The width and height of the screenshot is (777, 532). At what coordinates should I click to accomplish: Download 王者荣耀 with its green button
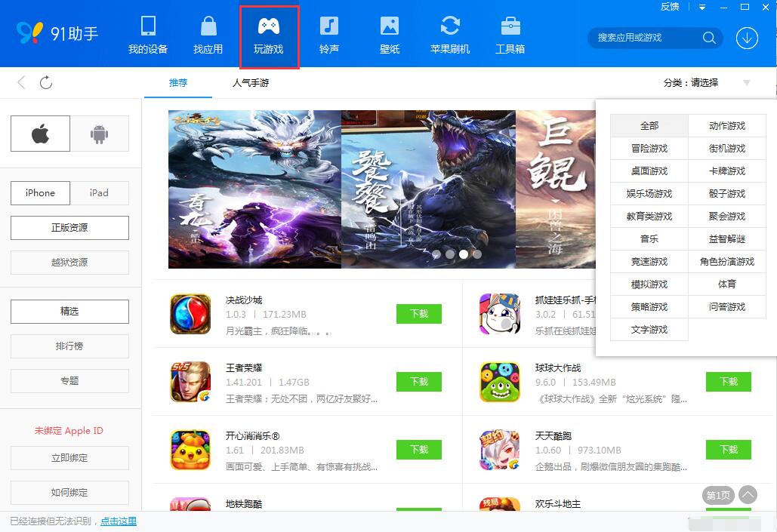[418, 382]
